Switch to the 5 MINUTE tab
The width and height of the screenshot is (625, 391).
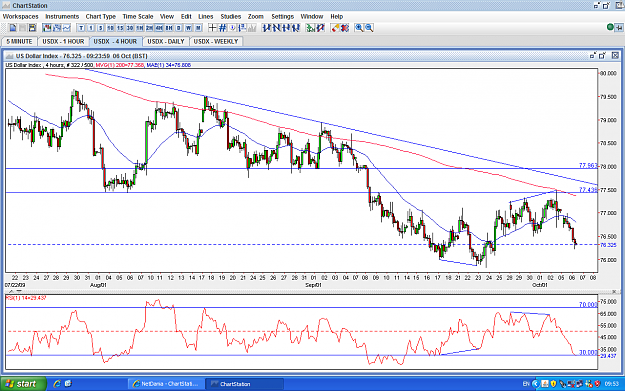(20, 41)
